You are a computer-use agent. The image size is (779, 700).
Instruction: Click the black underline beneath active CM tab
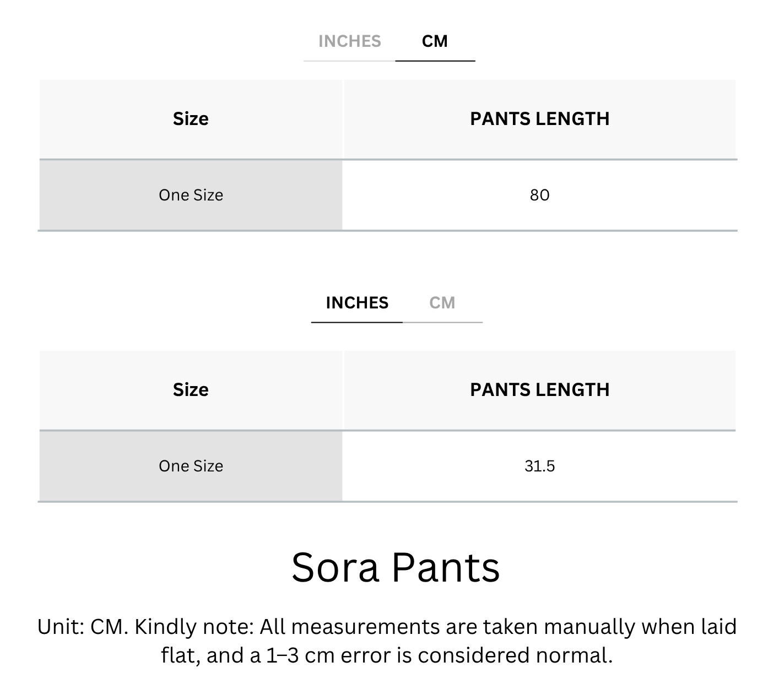[435, 61]
